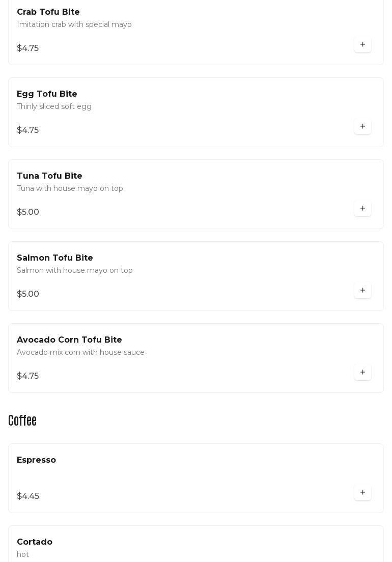Select the Tuna Tofu Bite name
The width and height of the screenshot is (392, 562).
(49, 176)
